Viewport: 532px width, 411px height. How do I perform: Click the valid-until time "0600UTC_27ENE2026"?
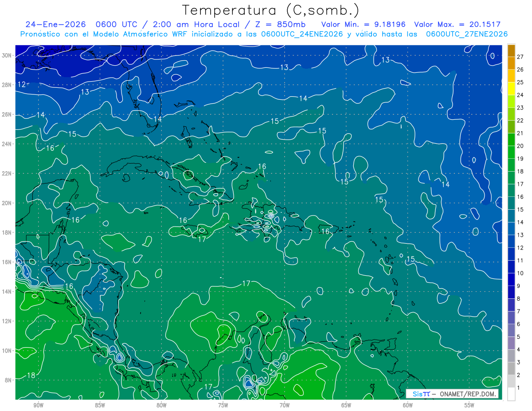467,34
